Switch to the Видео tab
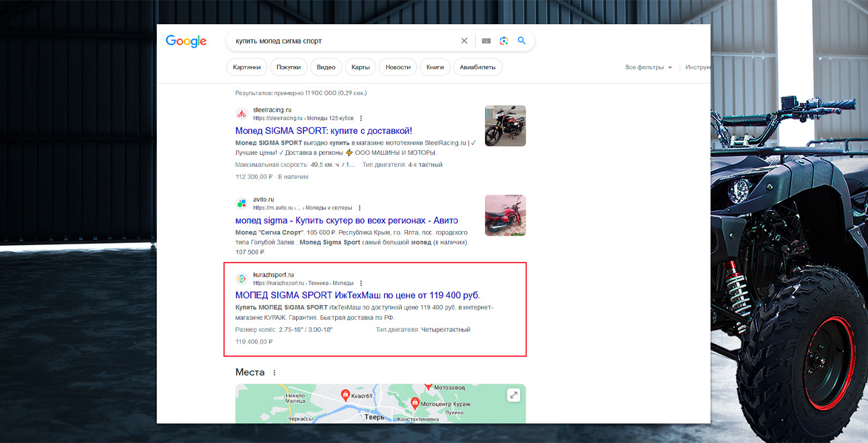 click(x=326, y=67)
